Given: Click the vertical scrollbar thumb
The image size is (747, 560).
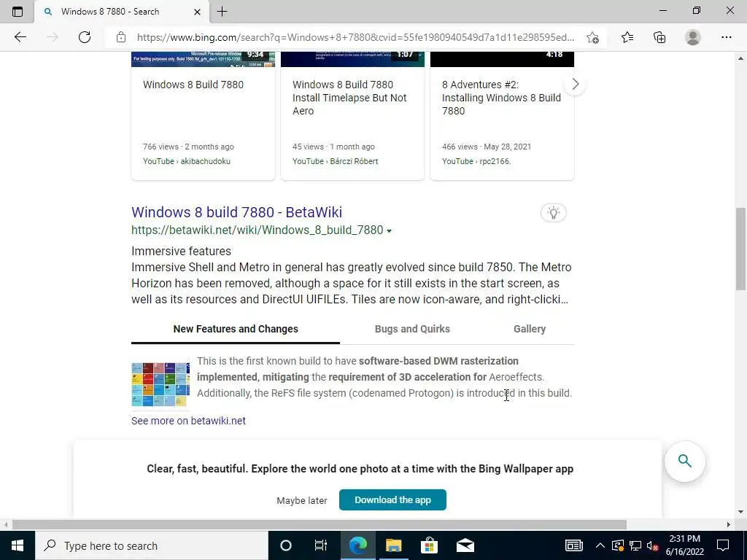Looking at the screenshot, I should tap(740, 249).
